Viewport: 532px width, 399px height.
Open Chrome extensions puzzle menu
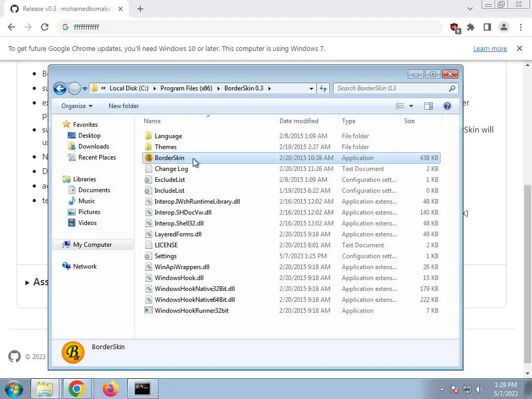tap(471, 27)
